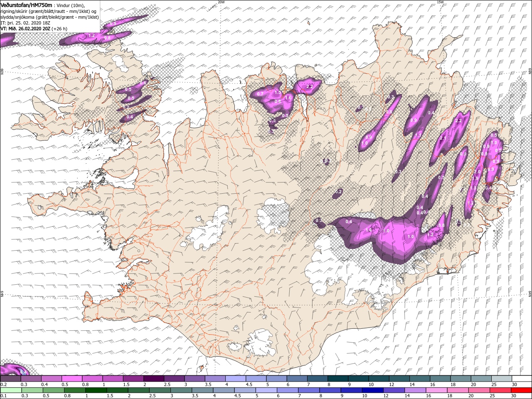This screenshot has width=532, height=399.
Task: Click the rain-scale swatch between 2.5 and 3
Action: click(x=160, y=390)
